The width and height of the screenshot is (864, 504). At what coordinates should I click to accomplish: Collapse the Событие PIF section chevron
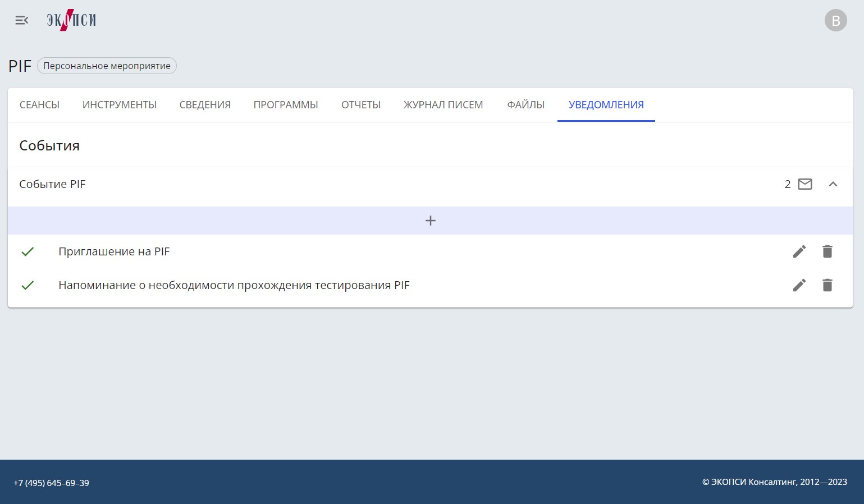(x=833, y=184)
